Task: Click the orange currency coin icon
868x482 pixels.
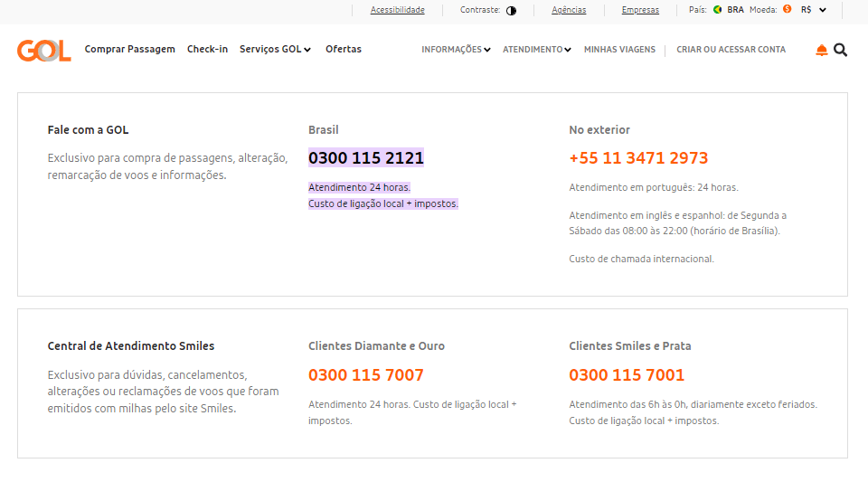Action: [x=788, y=10]
